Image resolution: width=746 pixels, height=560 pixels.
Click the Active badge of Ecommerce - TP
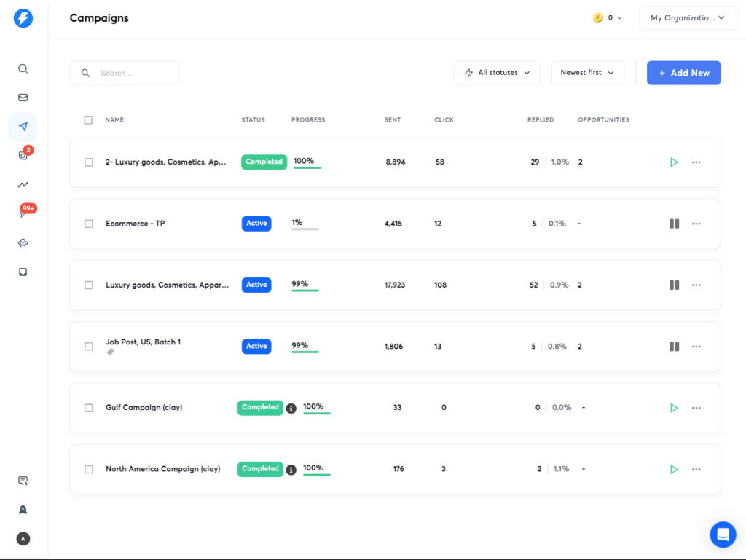point(256,224)
